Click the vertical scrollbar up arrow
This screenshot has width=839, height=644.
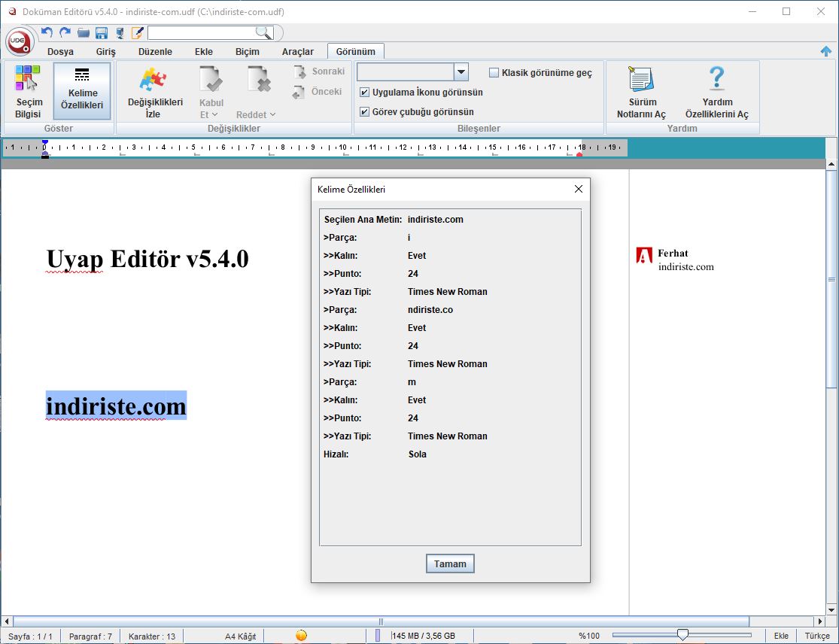831,164
